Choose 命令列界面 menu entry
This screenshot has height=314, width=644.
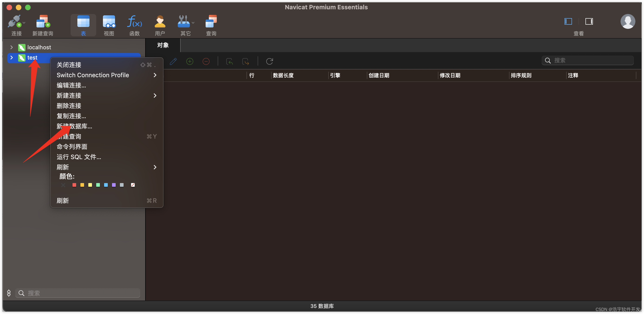107,147
